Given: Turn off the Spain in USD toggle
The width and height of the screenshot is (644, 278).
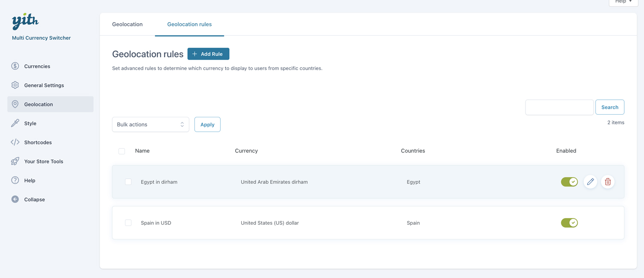Looking at the screenshot, I should (569, 223).
